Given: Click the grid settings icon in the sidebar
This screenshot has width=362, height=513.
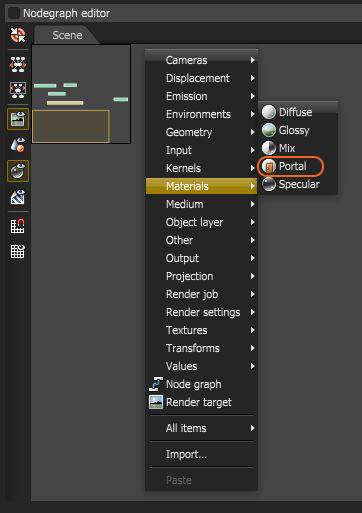Looking at the screenshot, I should 18,251.
